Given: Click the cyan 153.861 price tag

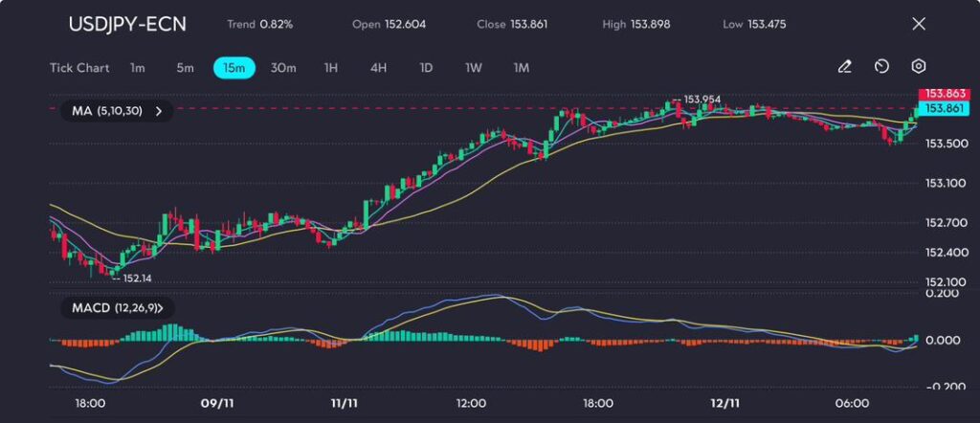Looking at the screenshot, I should pos(944,108).
